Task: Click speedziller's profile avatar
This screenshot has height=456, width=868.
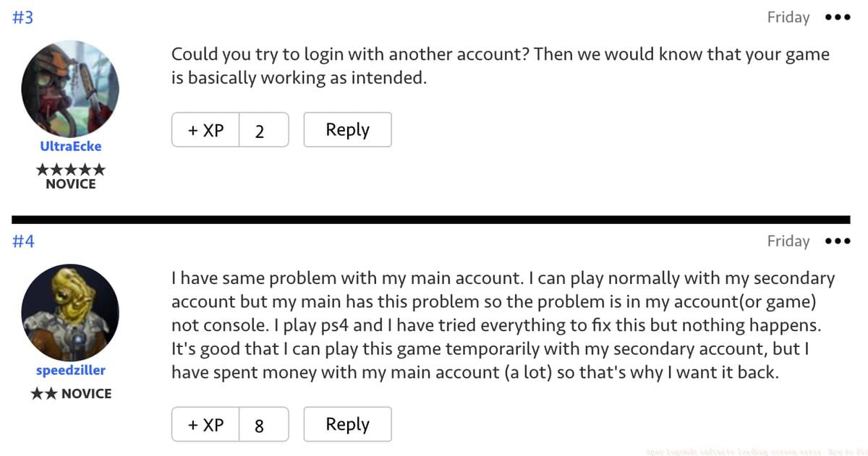Action: click(x=70, y=313)
